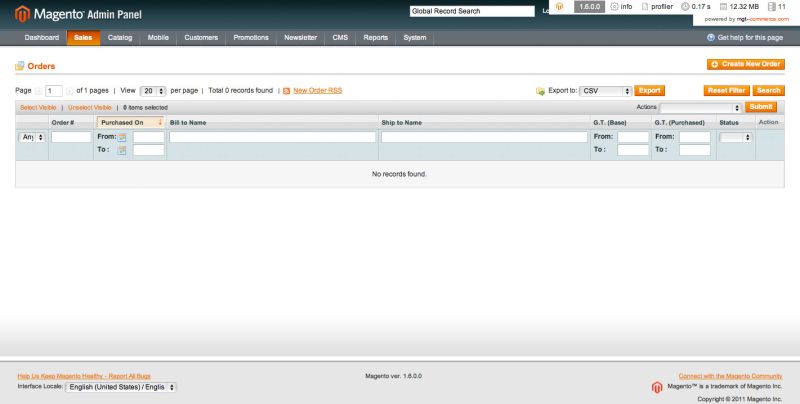This screenshot has width=800, height=404.
Task: Click the help question mark icon
Action: (x=711, y=37)
